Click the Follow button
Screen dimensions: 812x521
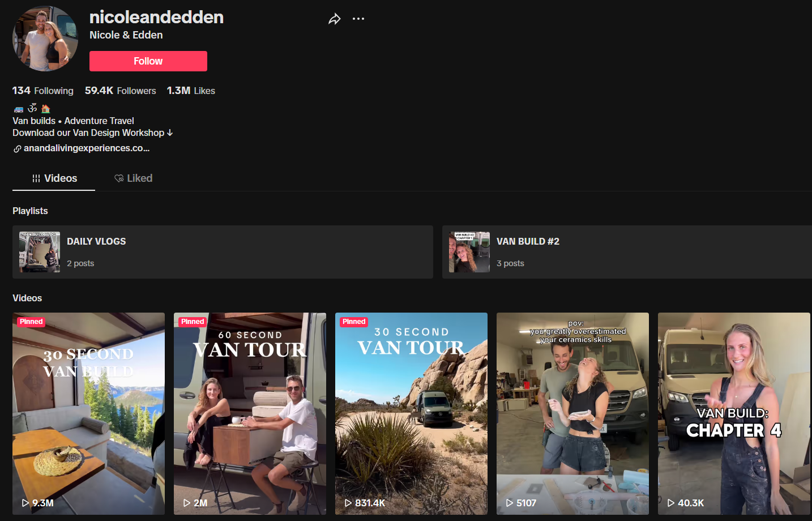coord(148,61)
